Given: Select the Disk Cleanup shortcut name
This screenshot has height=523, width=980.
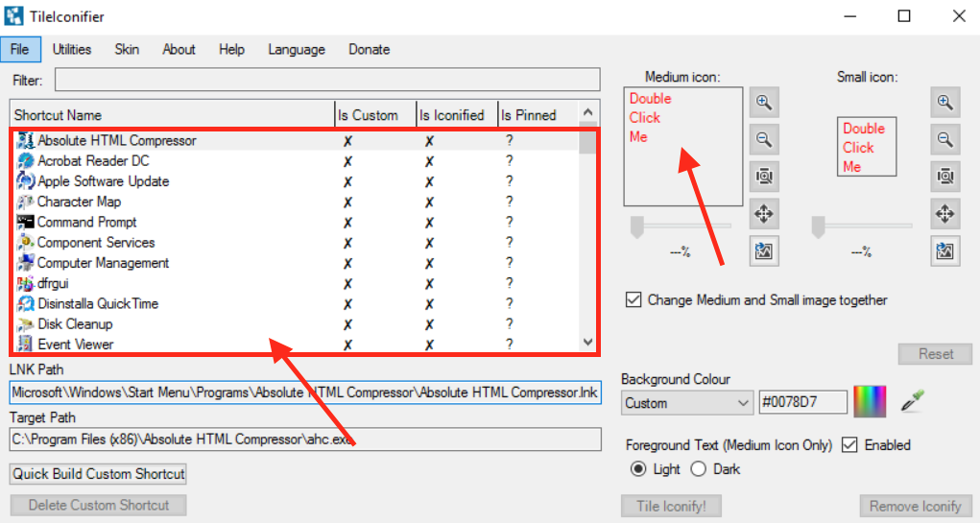Looking at the screenshot, I should [x=75, y=324].
